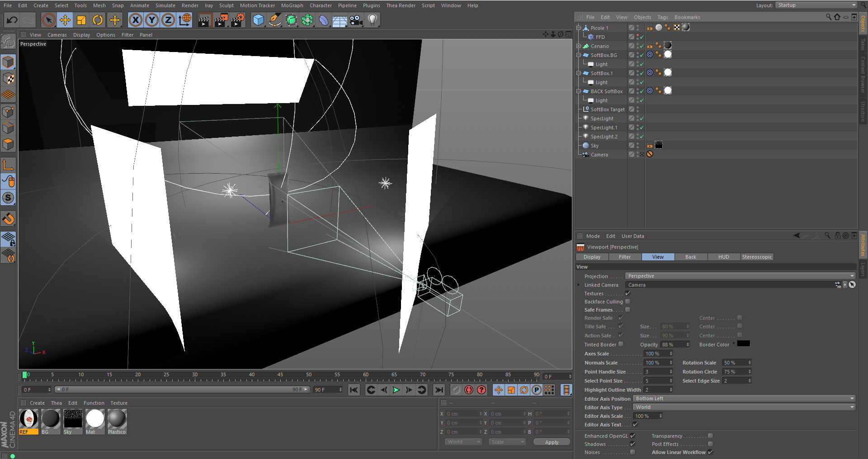
Task: Expand the Cenario object in hierarchy
Action: (579, 46)
